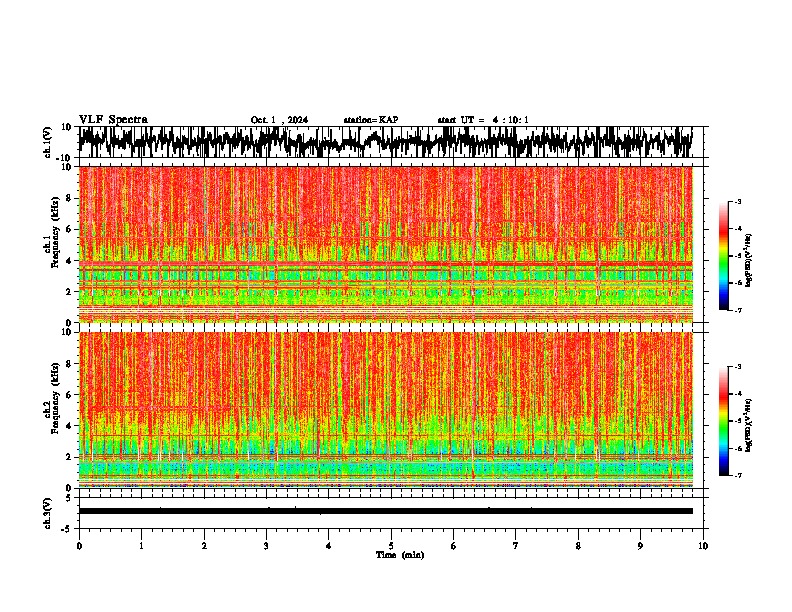Click the "10" kHz tick on ch.2 spectrogram
The width and height of the screenshot is (792, 612).
point(67,332)
